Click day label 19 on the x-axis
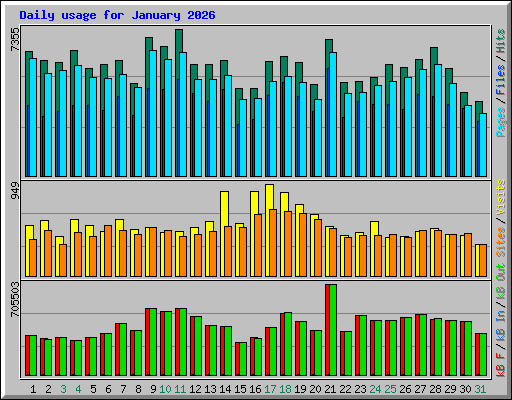Viewport: 512px width, 400px height. pyautogui.click(x=300, y=389)
